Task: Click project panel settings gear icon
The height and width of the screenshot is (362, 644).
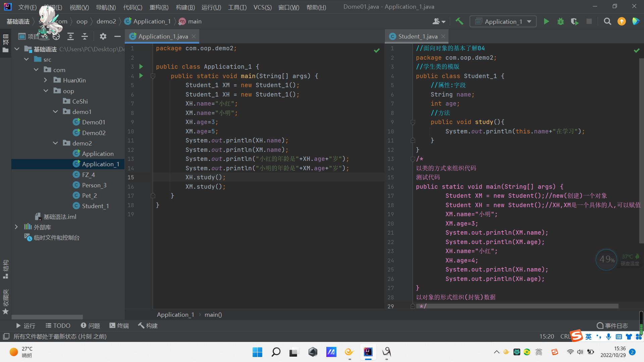Action: click(x=103, y=36)
